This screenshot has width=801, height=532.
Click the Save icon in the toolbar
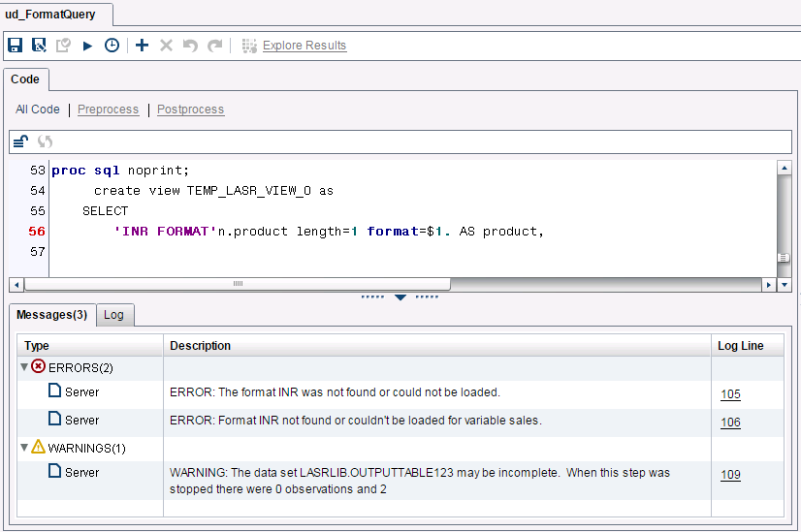pos(15,46)
